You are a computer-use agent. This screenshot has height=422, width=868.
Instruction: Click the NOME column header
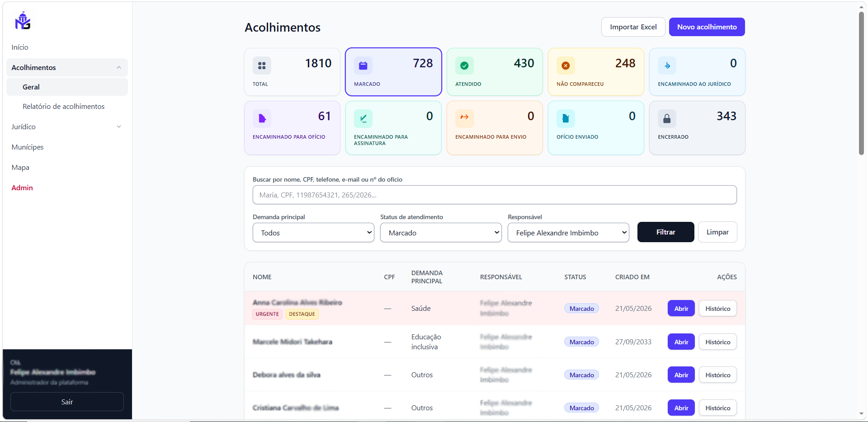click(262, 277)
